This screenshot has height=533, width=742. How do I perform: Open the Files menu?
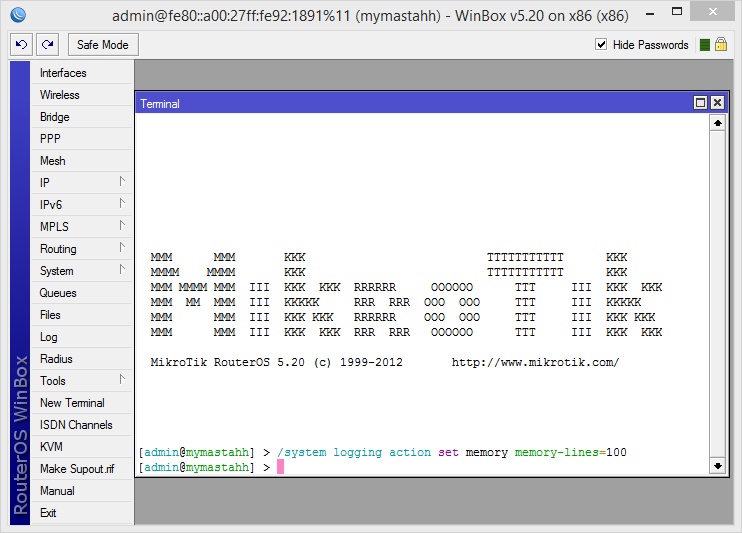tap(82, 315)
